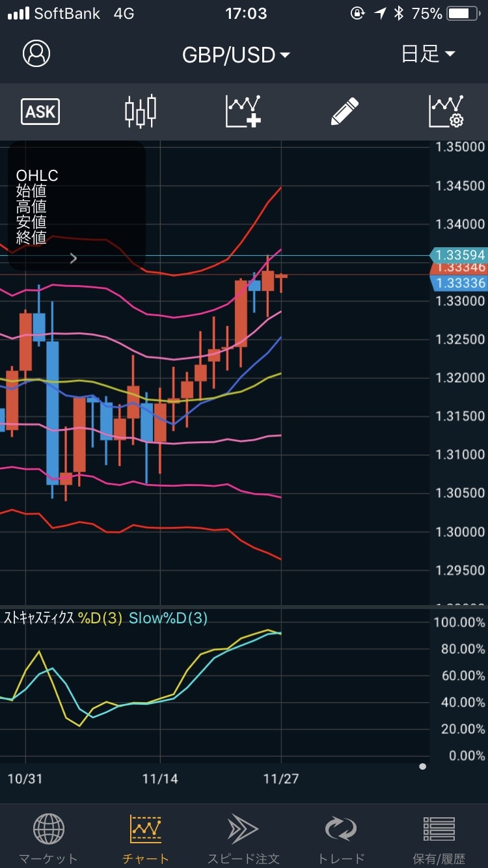Image resolution: width=488 pixels, height=868 pixels.
Task: Tap the 1.30000 price axis label
Action: pyautogui.click(x=460, y=532)
